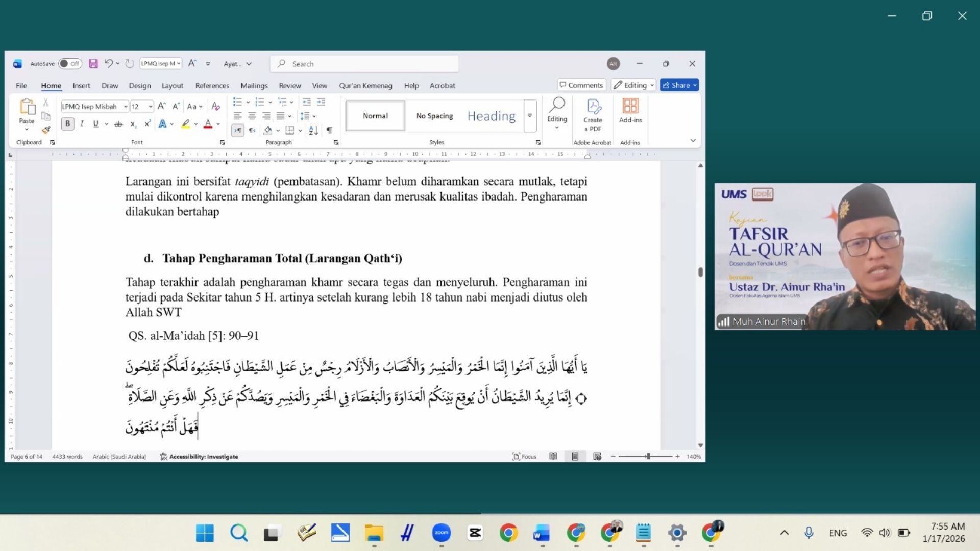Increase paragraph indent
Viewport: 980px width, 551px height.
pos(321,102)
